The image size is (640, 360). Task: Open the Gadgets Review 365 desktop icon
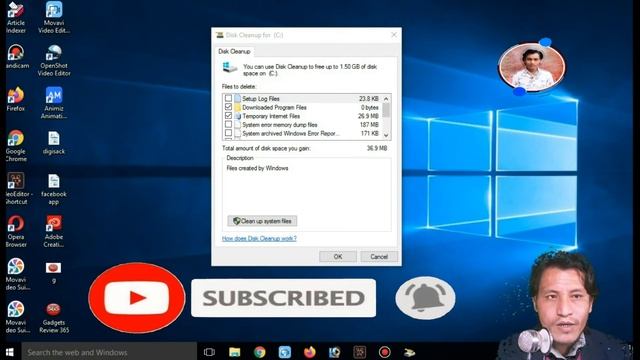point(54,317)
